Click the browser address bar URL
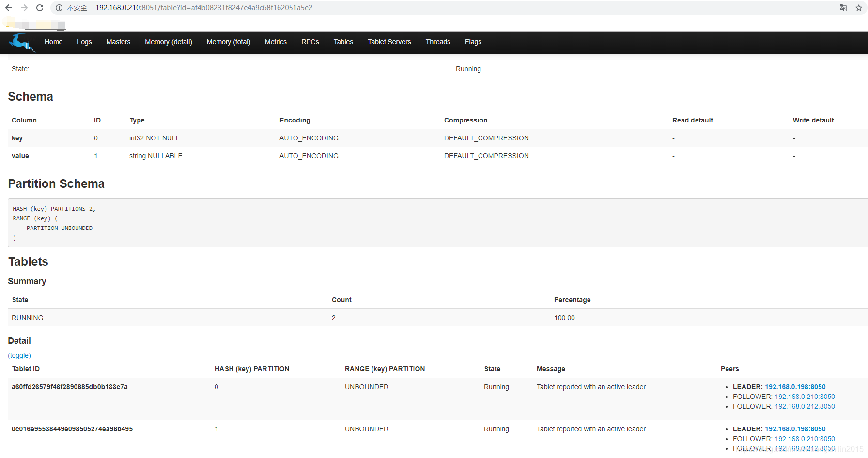 pos(203,8)
